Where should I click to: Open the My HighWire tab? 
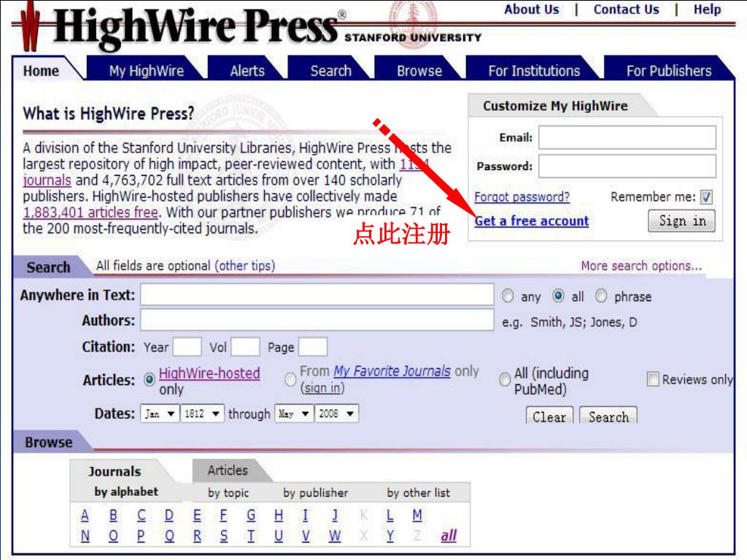(x=146, y=71)
